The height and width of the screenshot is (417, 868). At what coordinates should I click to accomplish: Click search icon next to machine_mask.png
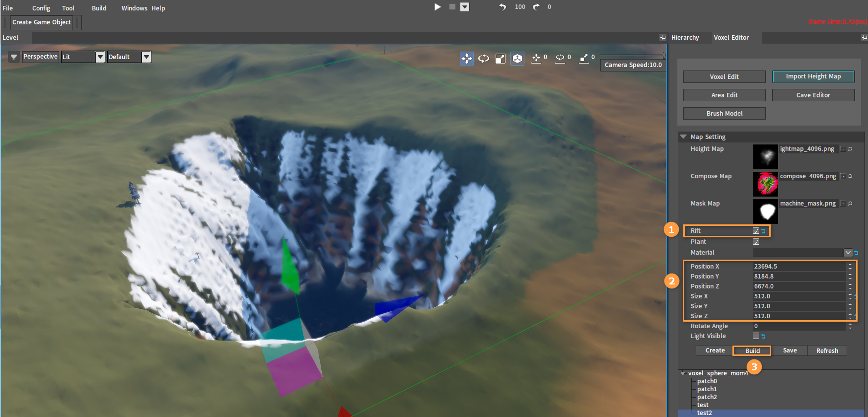point(850,204)
